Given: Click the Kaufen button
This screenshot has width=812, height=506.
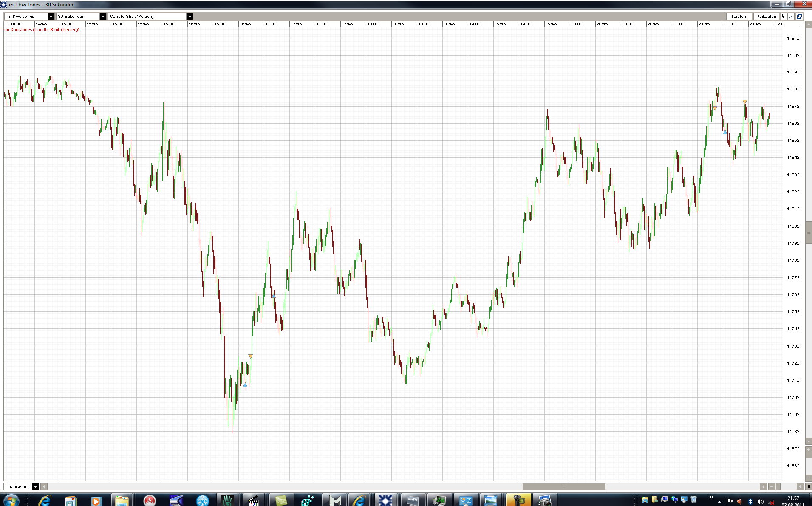Looking at the screenshot, I should click(739, 16).
